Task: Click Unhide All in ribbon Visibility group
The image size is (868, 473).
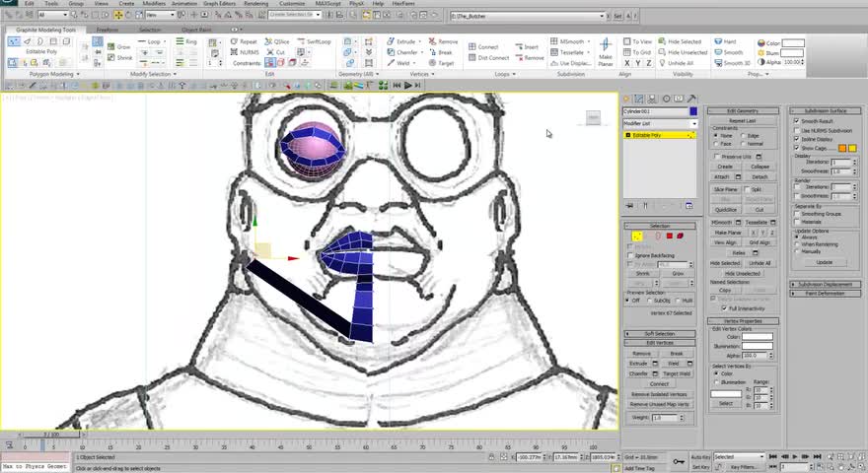Action: point(676,63)
